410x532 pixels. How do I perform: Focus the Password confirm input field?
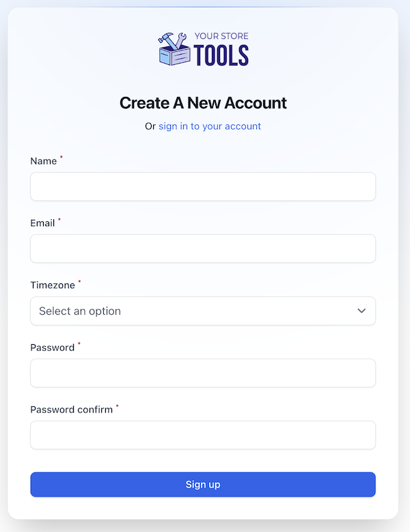coord(203,435)
